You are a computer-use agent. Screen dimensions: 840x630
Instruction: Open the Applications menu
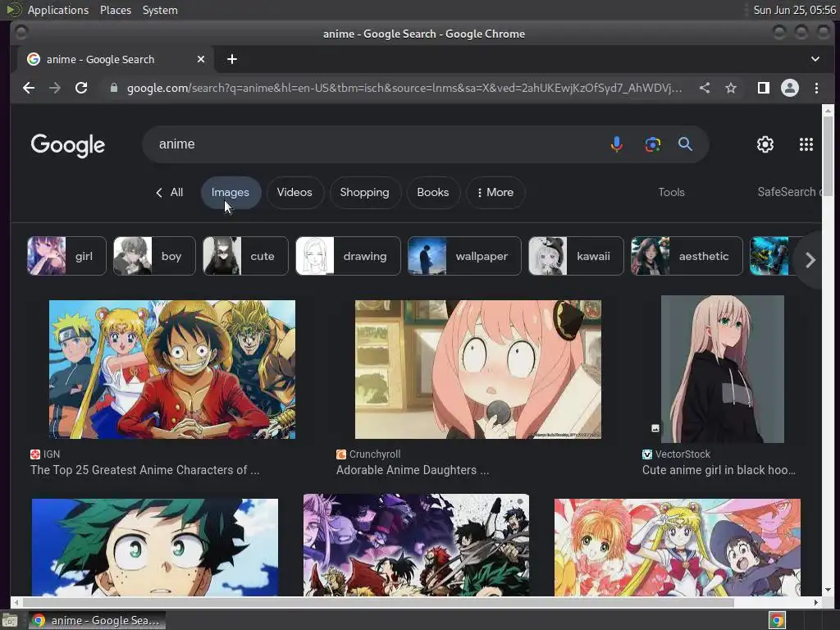click(x=58, y=10)
